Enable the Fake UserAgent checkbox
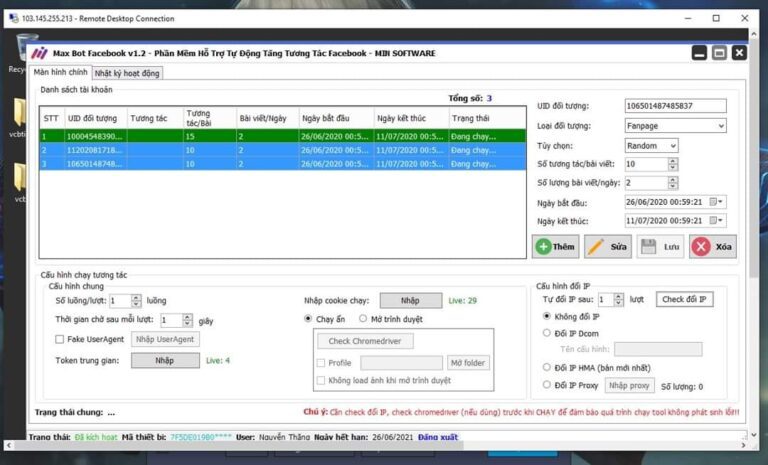The image size is (768, 465). coord(60,340)
